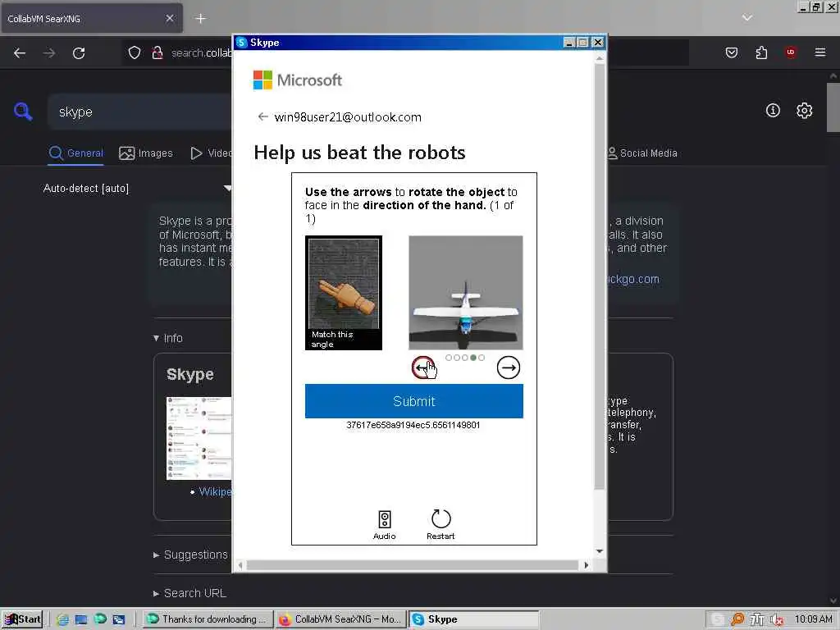Screen dimensions: 840x630
Task: Click the Firefox forward button
Action: coord(49,53)
